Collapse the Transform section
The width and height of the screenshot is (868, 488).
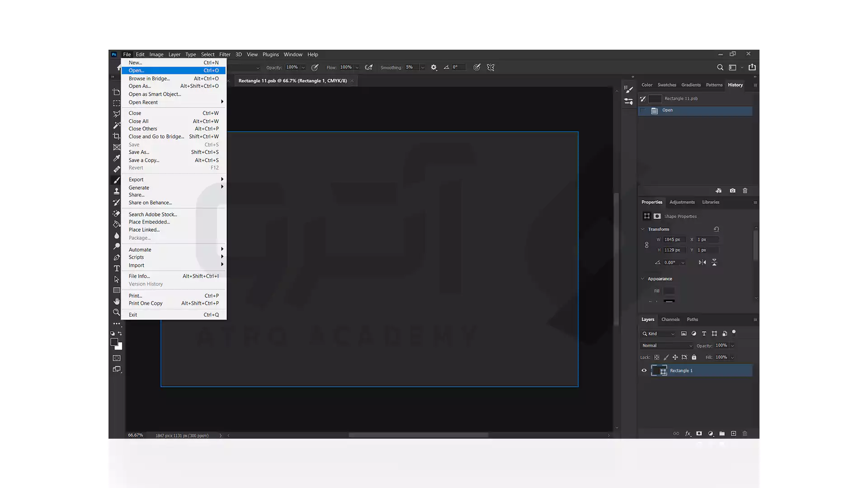[642, 229]
